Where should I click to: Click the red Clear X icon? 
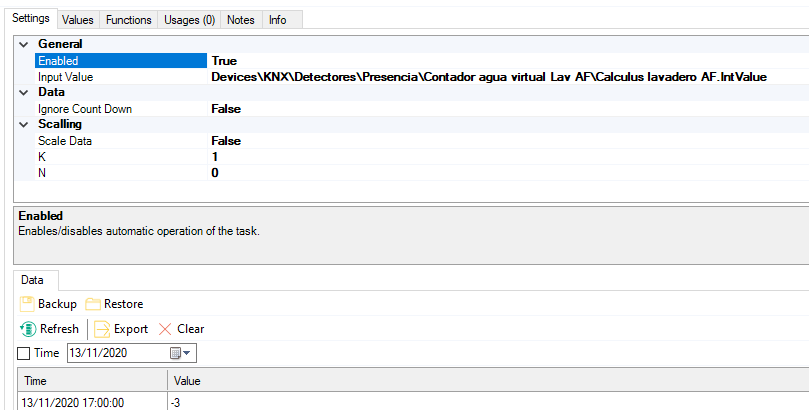pyautogui.click(x=165, y=329)
